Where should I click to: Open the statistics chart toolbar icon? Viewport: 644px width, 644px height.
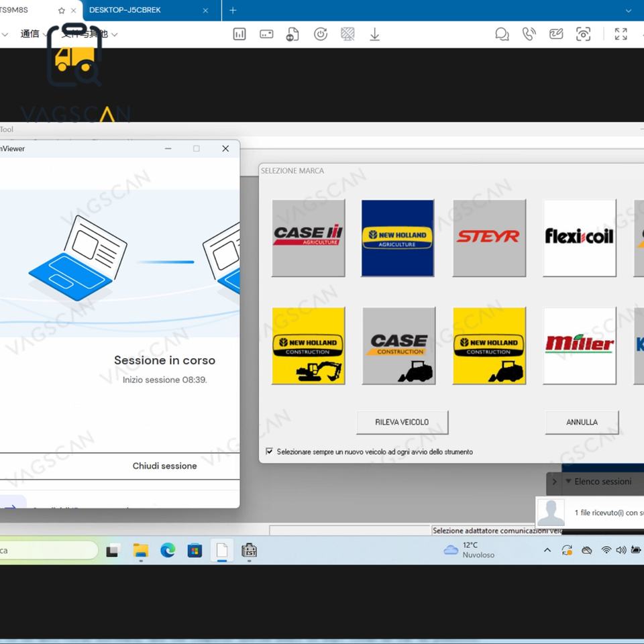click(x=239, y=34)
